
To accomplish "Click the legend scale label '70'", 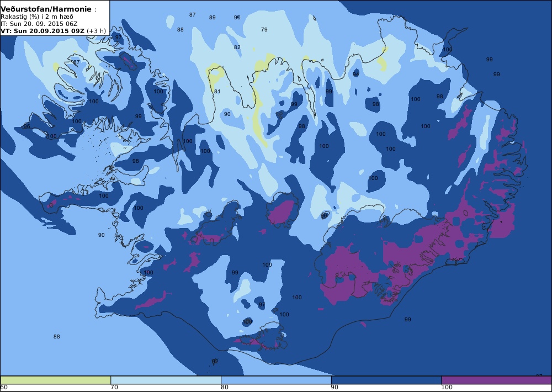I will coord(114,388).
